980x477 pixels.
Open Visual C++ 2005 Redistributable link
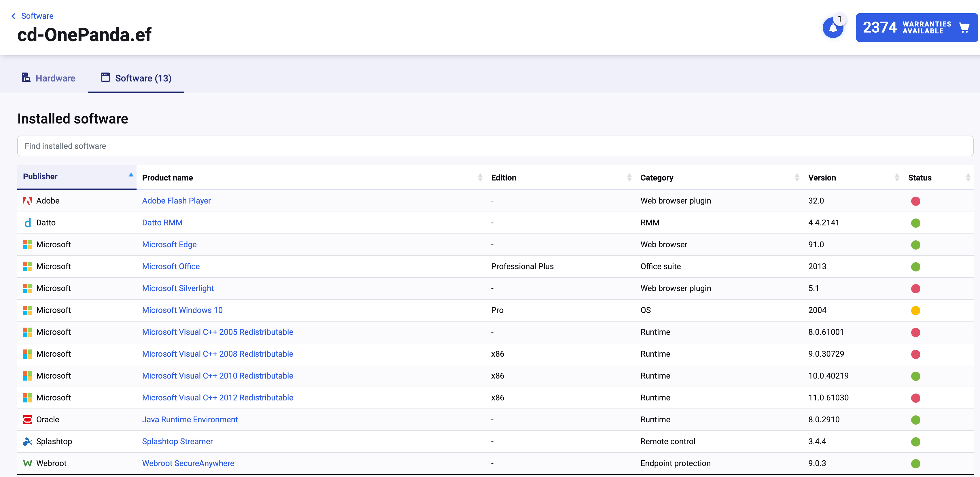(x=217, y=332)
